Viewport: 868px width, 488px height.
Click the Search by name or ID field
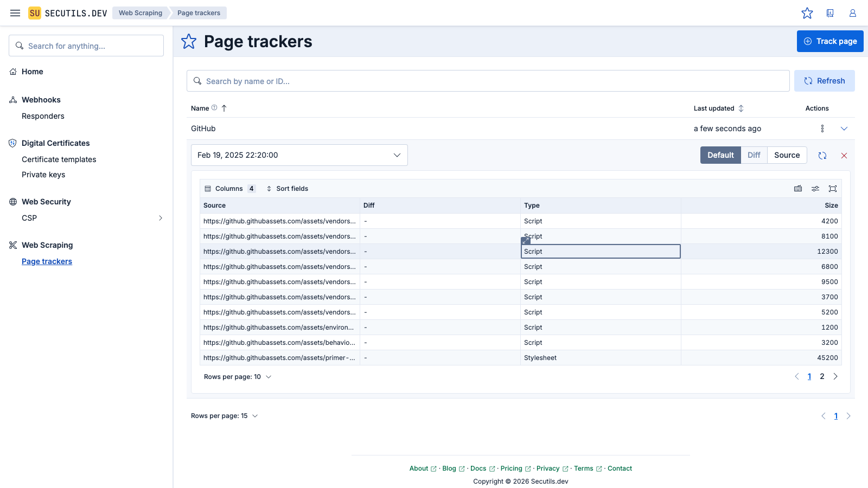coord(488,81)
